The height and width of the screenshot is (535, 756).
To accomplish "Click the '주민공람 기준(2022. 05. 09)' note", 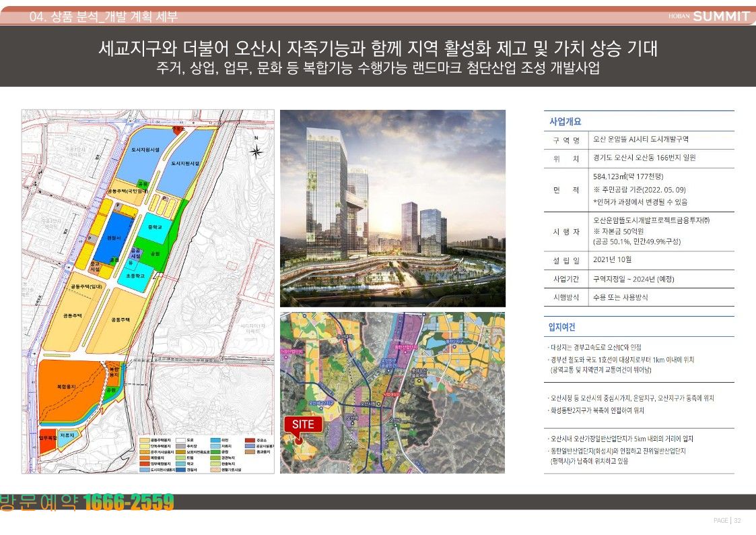I will point(640,189).
